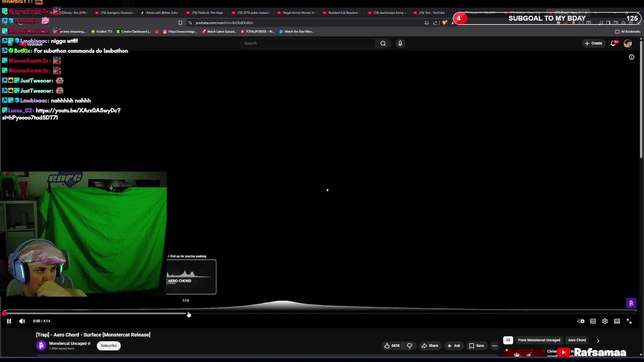Seek the video to 1:12
Viewport: 644px width, 362px height.
click(x=186, y=313)
